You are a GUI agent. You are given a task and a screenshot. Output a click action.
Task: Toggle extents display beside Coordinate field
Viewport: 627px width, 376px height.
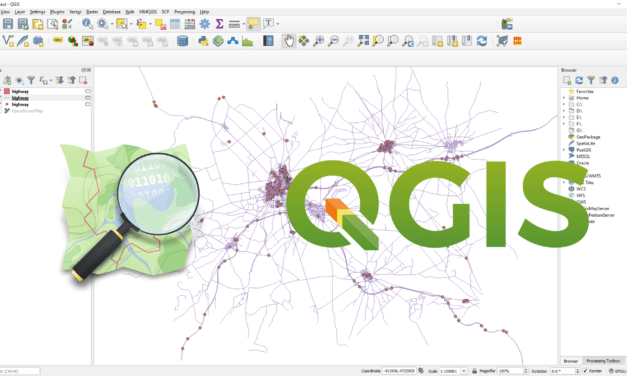pos(421,371)
